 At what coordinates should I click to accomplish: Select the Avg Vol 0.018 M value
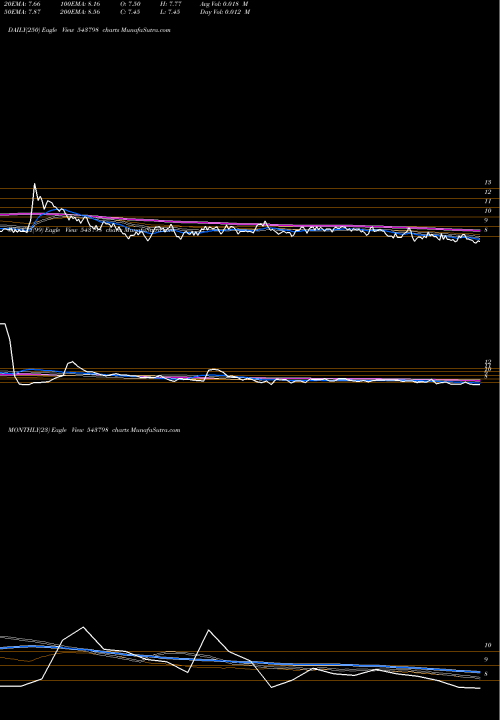(x=224, y=4)
